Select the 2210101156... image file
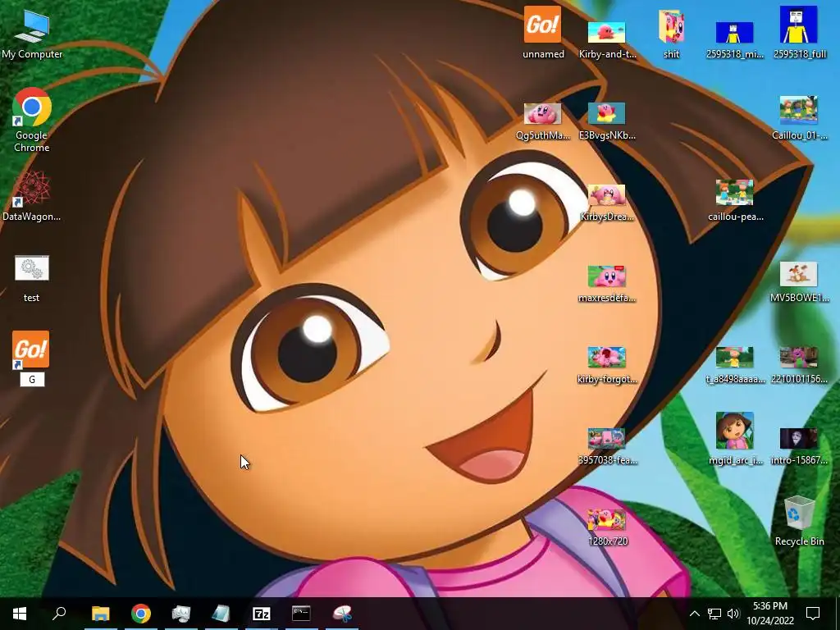840x630 pixels. click(x=799, y=365)
